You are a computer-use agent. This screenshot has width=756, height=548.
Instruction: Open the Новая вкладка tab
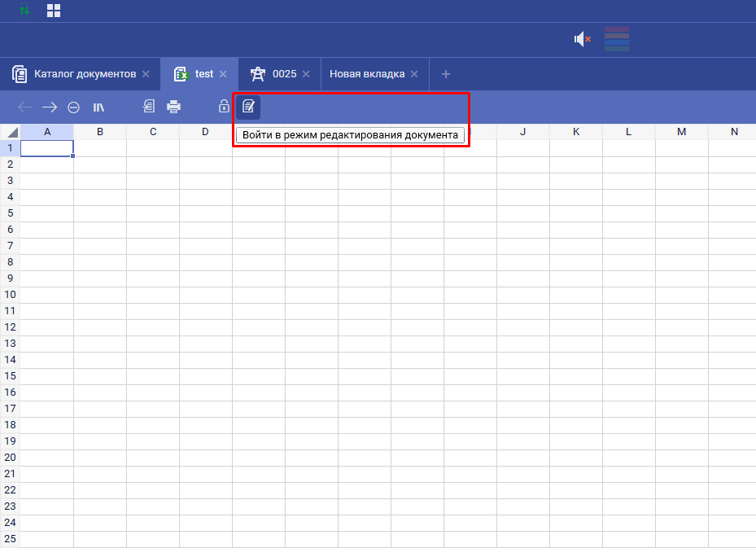[x=366, y=74]
